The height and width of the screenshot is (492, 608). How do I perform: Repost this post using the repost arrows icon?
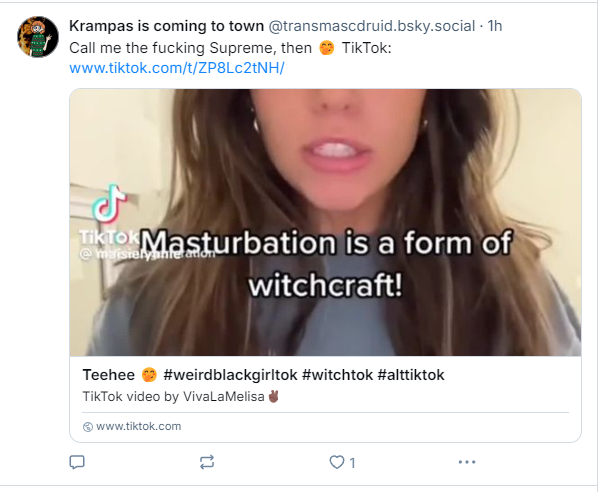(207, 462)
